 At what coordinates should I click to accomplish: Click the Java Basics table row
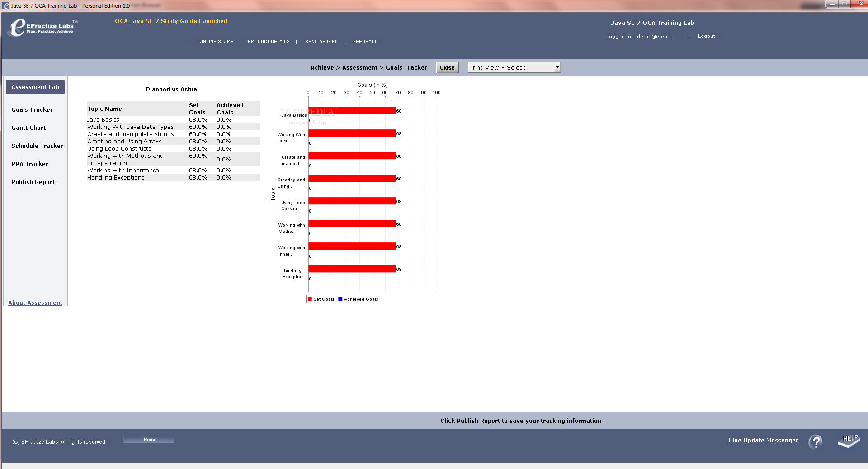click(x=173, y=120)
